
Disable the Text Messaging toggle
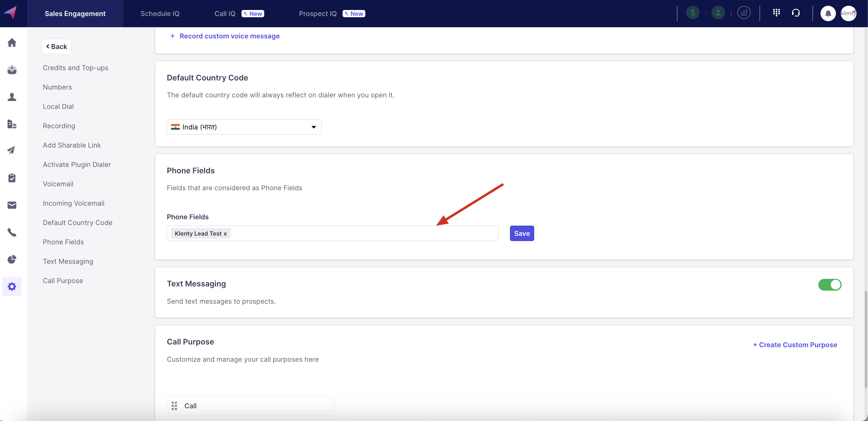click(830, 285)
